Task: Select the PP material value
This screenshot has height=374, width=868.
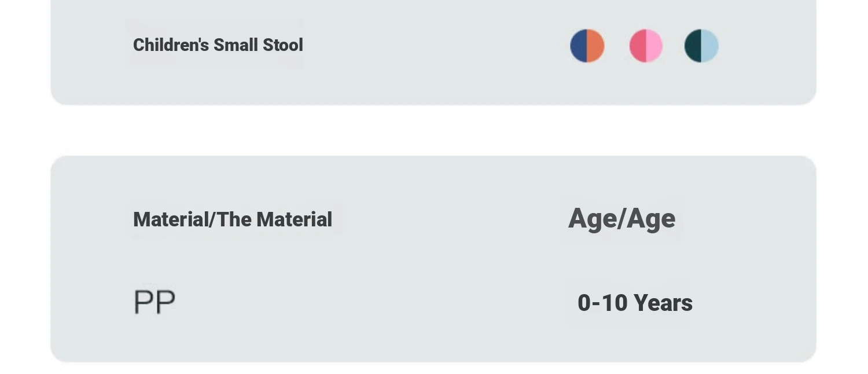Action: tap(155, 302)
